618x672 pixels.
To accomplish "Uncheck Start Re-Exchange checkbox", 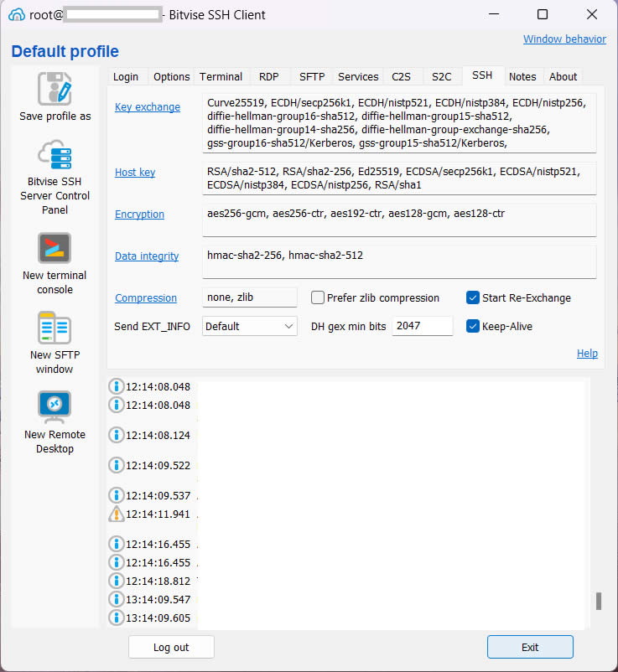I will tap(473, 297).
